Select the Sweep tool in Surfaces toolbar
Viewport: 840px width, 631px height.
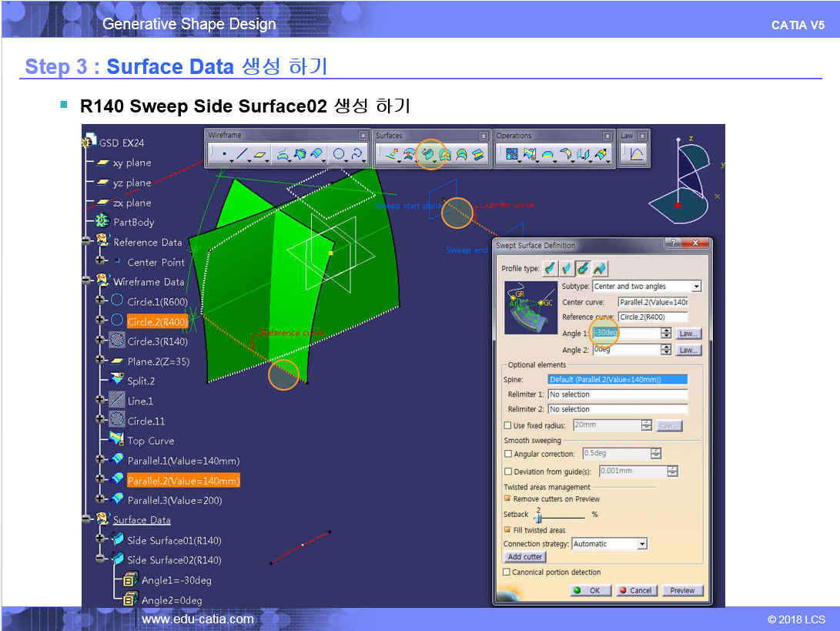click(428, 155)
